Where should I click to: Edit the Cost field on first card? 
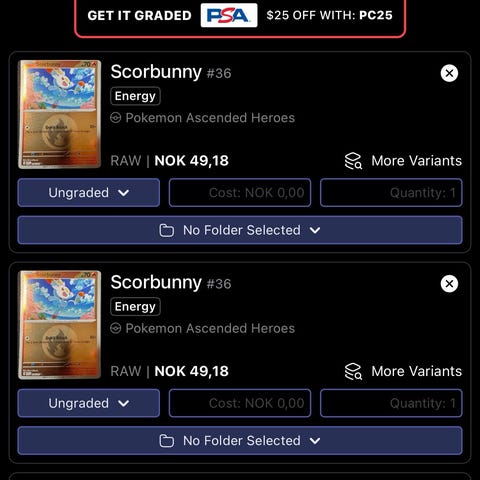click(x=240, y=193)
